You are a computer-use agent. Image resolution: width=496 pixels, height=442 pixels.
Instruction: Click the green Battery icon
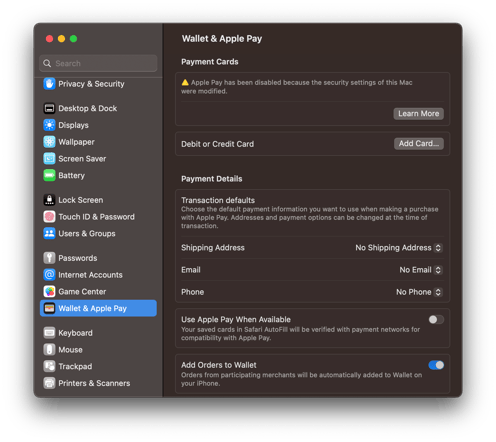click(x=49, y=175)
